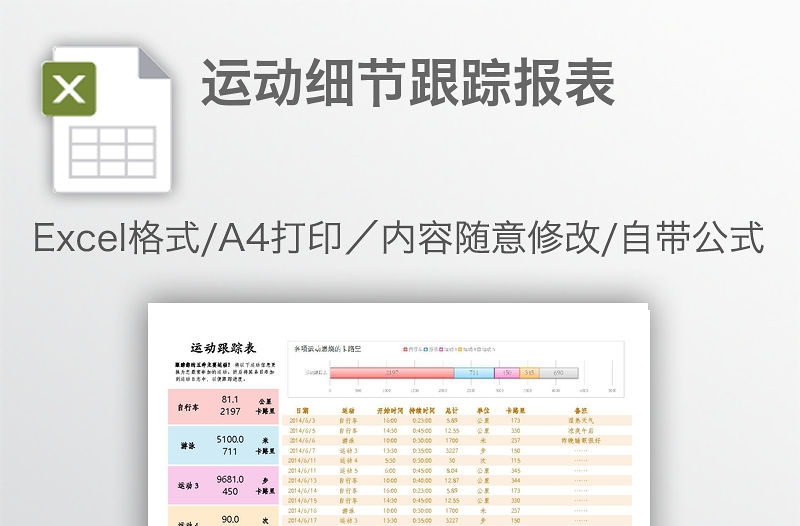Click the 6:00 start time cell
The width and height of the screenshot is (800, 526).
tap(390, 470)
